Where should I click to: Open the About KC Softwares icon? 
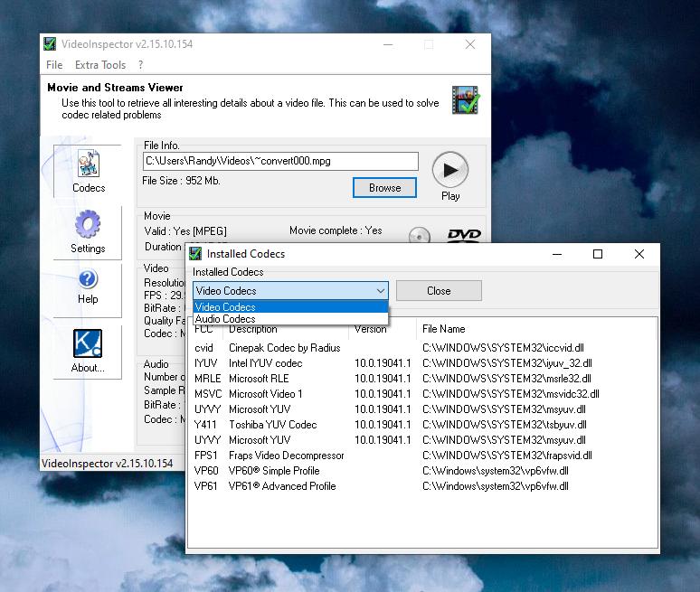tap(88, 343)
